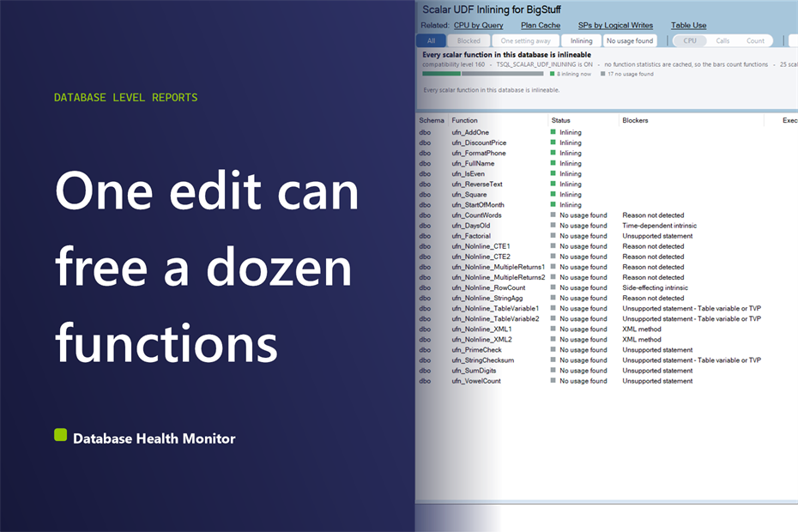Sort the grid by the Schema column header
Viewport: 798px width, 532px height.
[x=432, y=121]
